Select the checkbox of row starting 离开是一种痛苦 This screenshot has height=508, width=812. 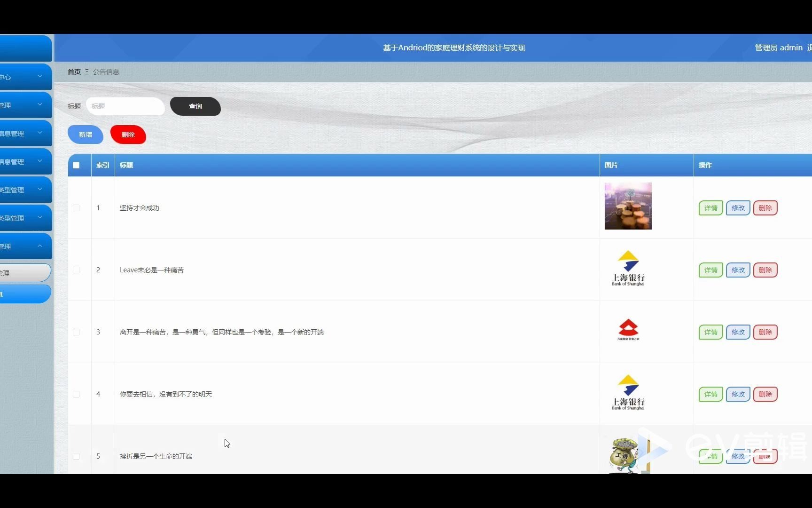click(76, 332)
